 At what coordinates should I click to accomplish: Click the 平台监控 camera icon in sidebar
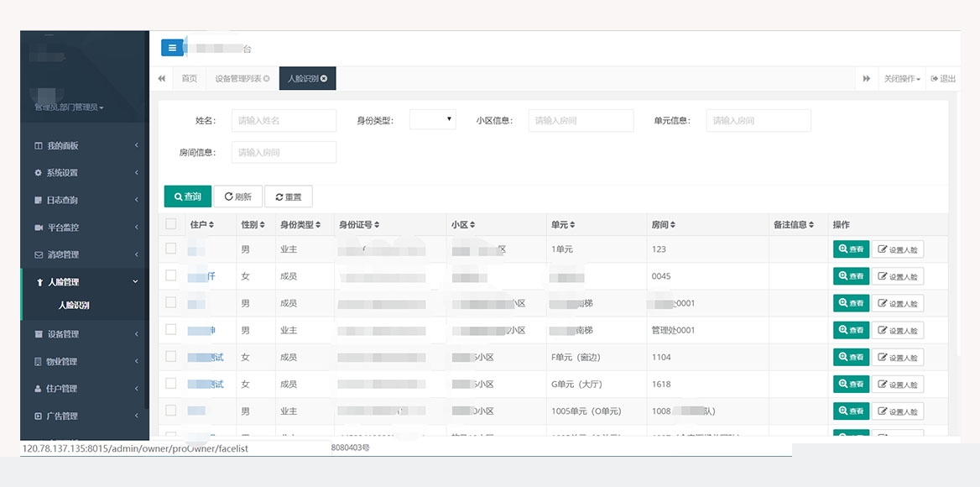click(x=38, y=228)
